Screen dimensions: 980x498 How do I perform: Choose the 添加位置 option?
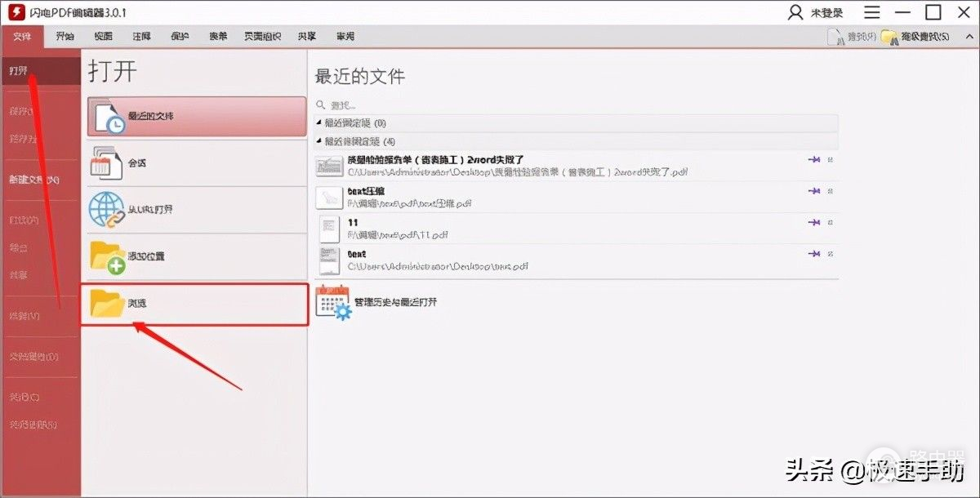click(x=196, y=256)
